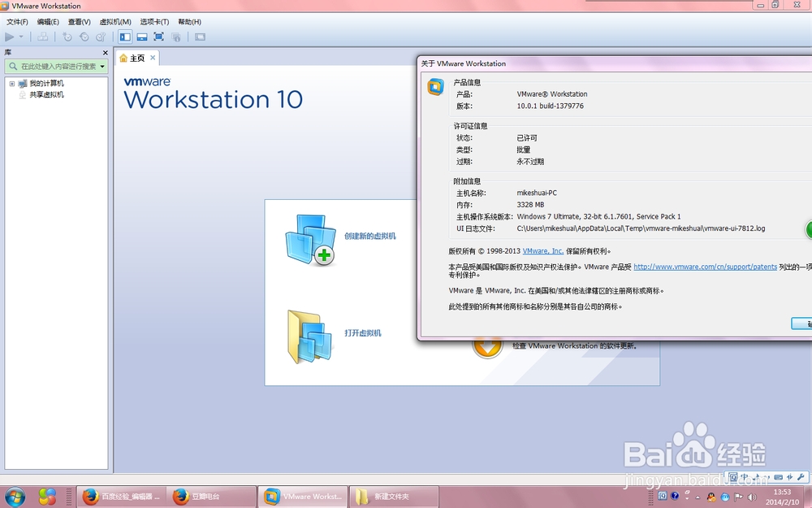Click the volume speaker tray icon
Viewport: 812px width, 508px height.
coord(751,497)
